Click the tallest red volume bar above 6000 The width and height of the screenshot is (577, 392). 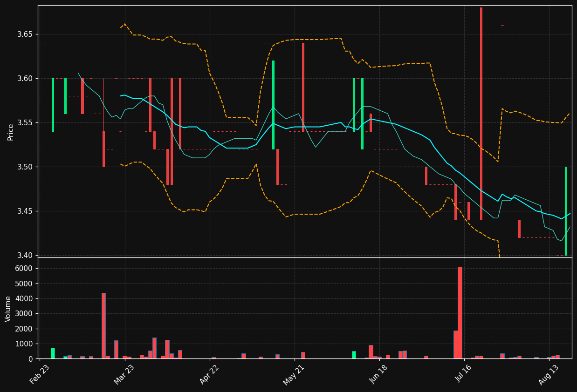pyautogui.click(x=460, y=313)
